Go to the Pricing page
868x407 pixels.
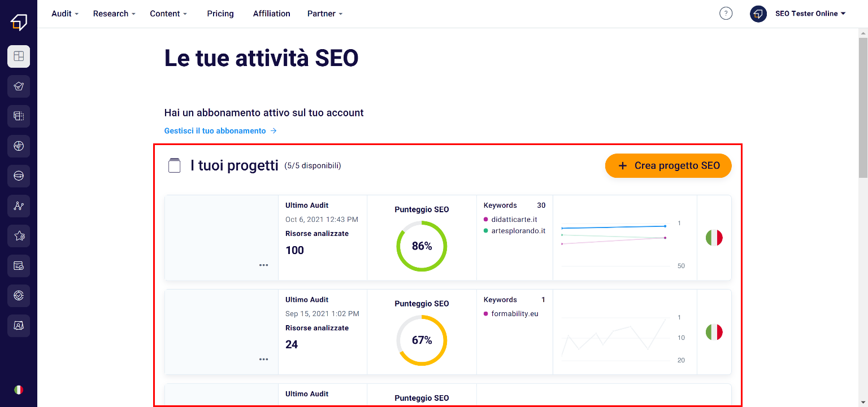pyautogui.click(x=220, y=14)
